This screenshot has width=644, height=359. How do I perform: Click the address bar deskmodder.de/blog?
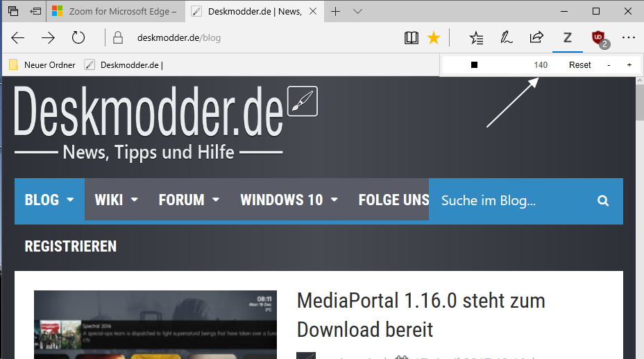[179, 37]
